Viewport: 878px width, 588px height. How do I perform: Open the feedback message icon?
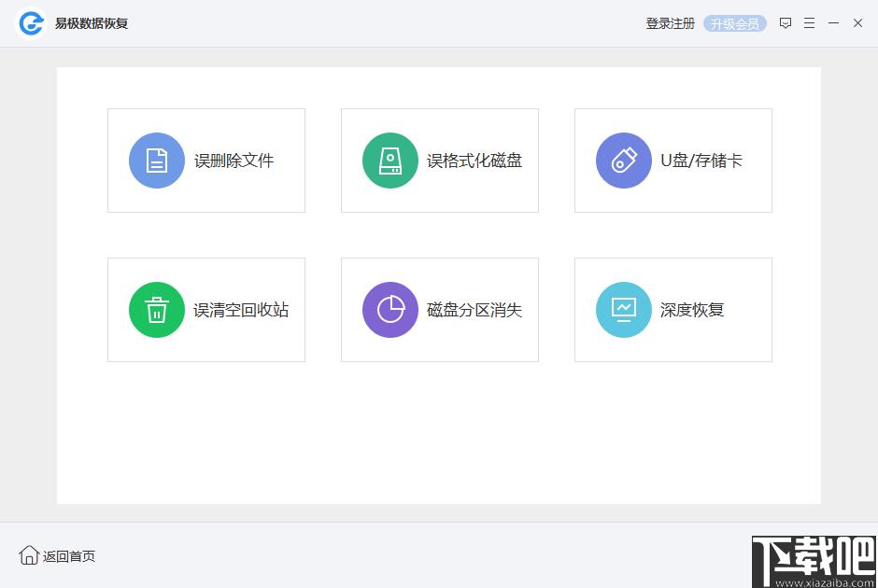tap(785, 23)
